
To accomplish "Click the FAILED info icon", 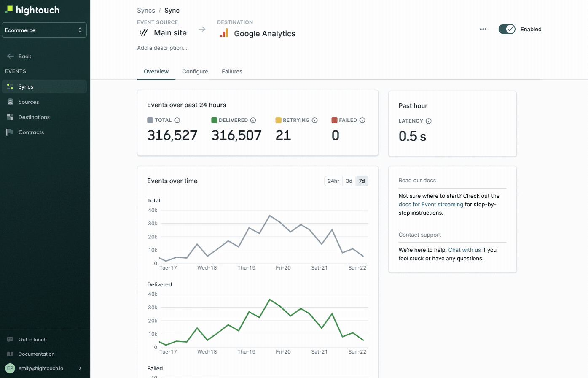I will [362, 120].
